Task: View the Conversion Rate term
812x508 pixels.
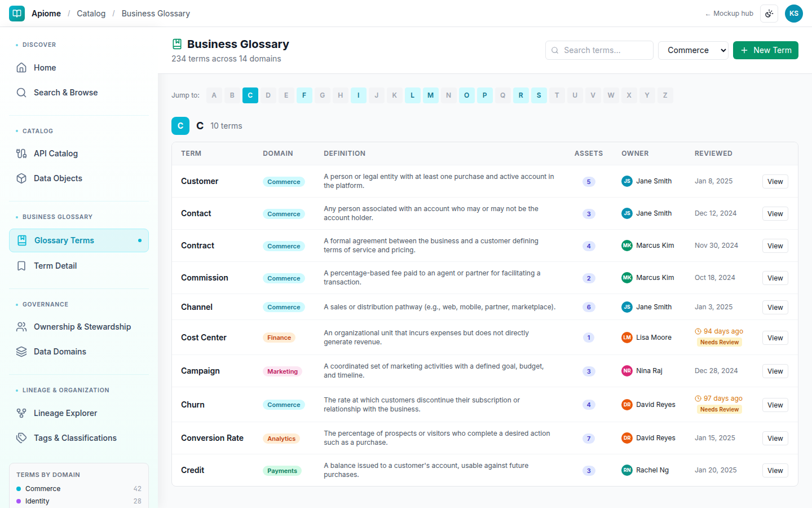Action: (775, 439)
